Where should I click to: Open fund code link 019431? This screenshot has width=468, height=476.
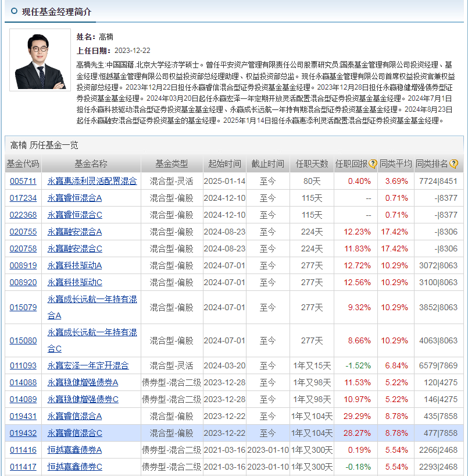point(23,416)
